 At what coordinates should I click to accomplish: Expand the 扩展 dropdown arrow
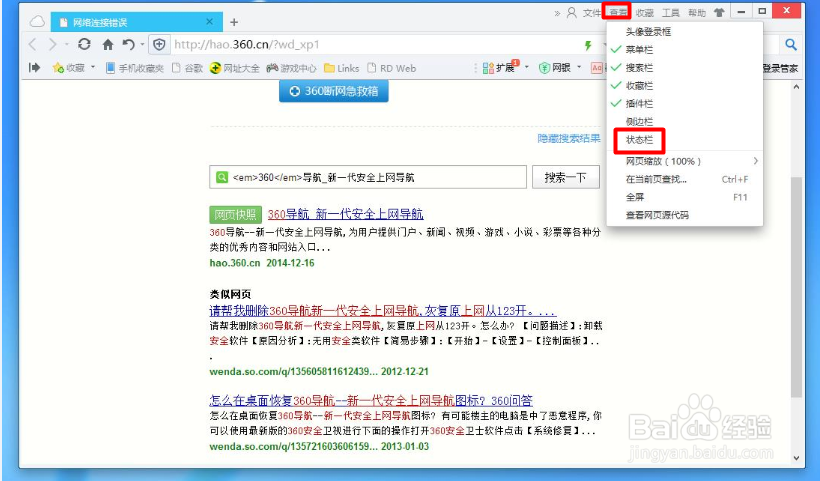coord(527,67)
